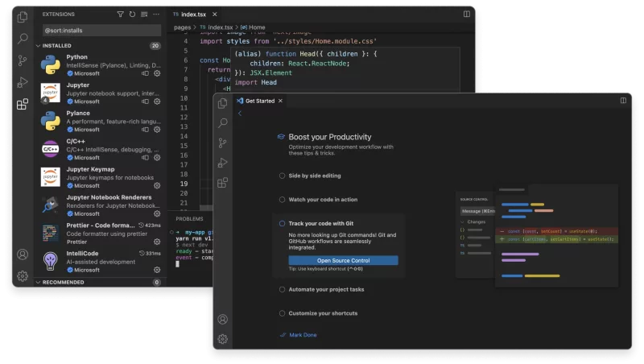Open the IntelliCode extension entry
This screenshot has width=644, height=364.
pos(101,262)
